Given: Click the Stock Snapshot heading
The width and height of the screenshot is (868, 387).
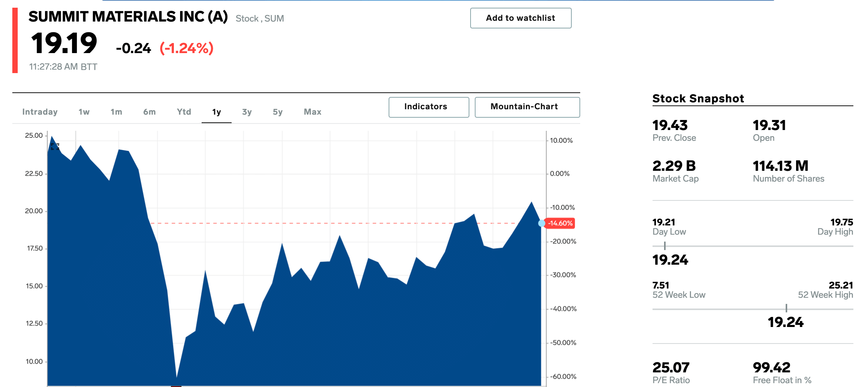Looking at the screenshot, I should point(698,98).
